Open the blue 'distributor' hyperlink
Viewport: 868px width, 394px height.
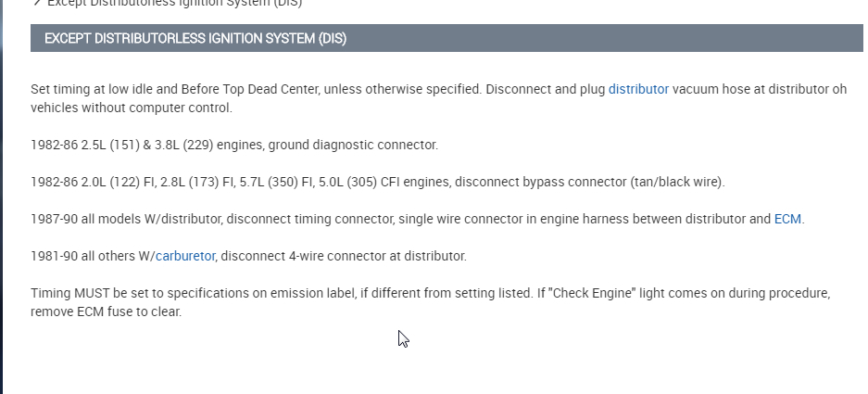click(x=638, y=90)
